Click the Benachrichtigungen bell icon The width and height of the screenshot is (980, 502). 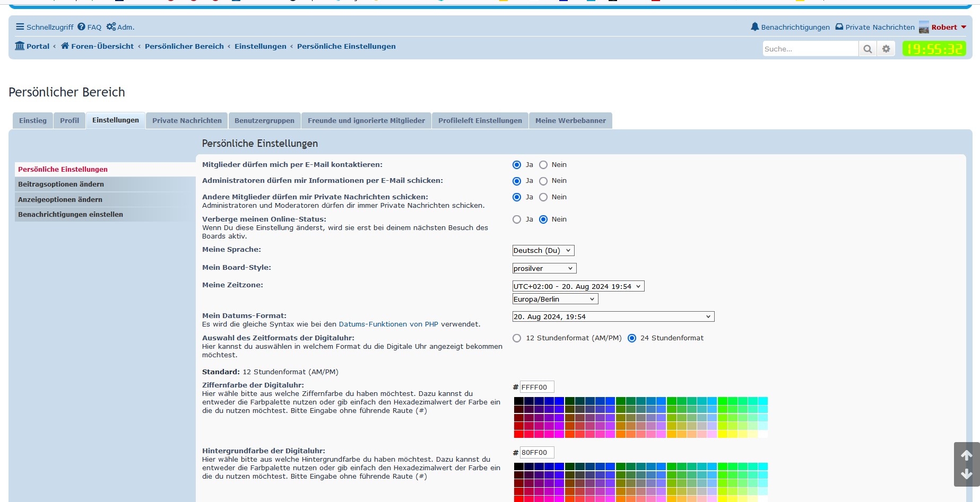click(x=754, y=27)
